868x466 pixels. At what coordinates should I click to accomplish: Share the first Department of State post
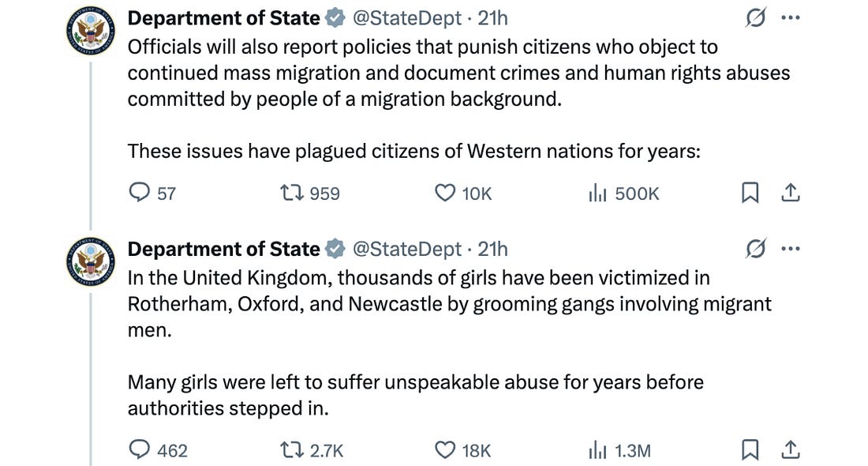click(x=791, y=193)
